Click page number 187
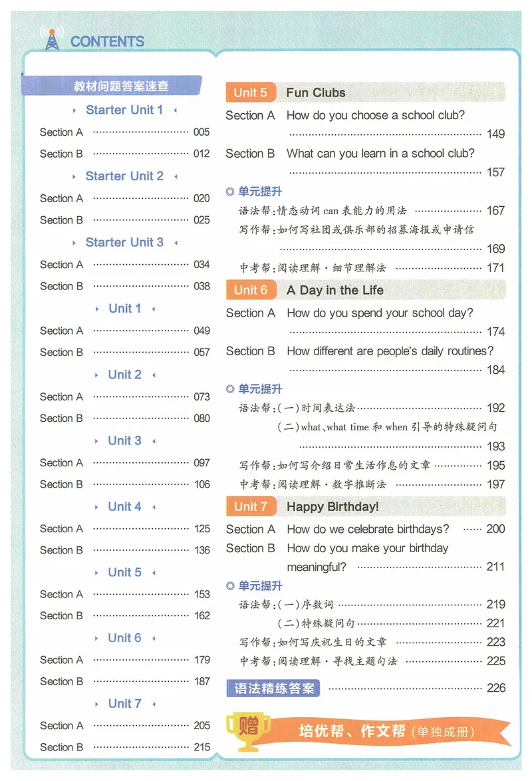Viewport: 532px width, 781px height. [201, 681]
